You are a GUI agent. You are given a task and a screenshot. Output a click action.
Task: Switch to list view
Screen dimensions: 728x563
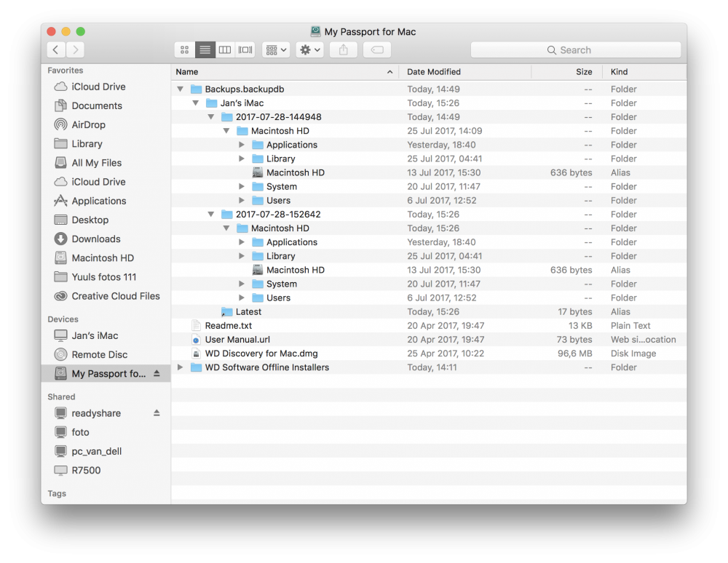[205, 49]
